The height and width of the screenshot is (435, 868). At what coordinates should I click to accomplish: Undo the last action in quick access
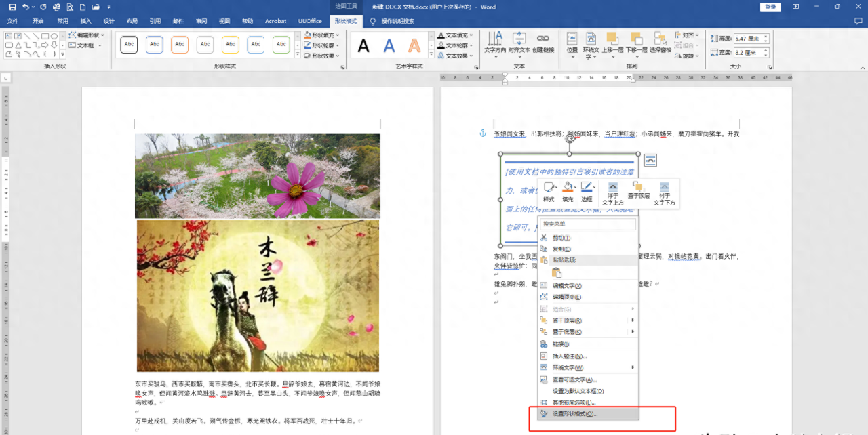tap(26, 7)
